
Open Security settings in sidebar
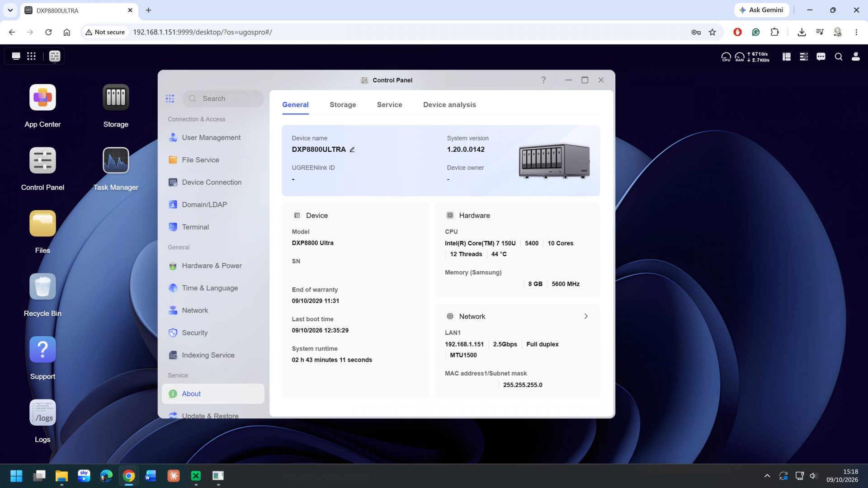[x=213, y=333]
